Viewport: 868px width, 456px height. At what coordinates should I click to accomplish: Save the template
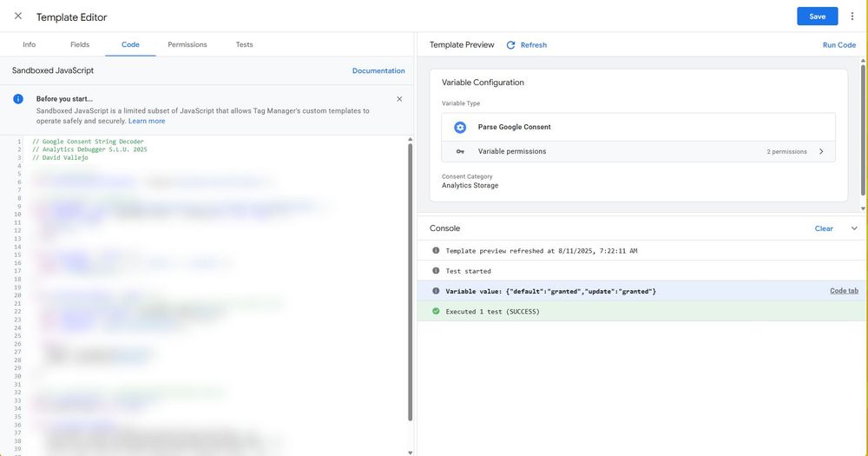[x=817, y=16]
